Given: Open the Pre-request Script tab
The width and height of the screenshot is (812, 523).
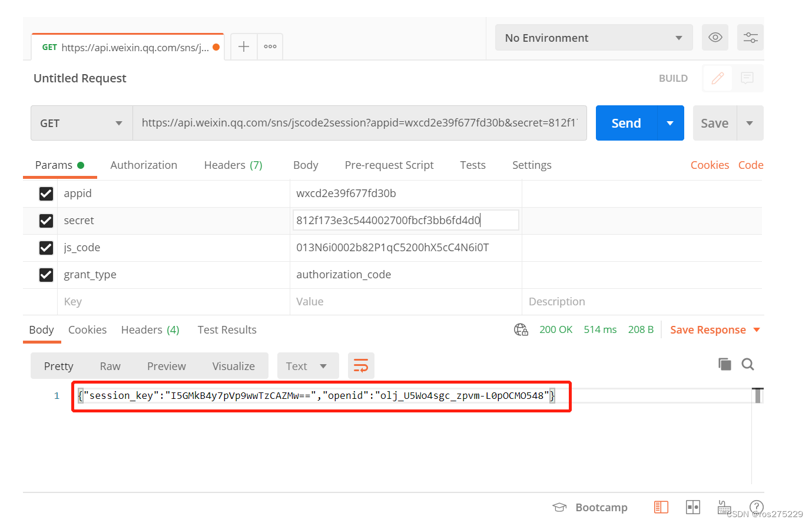Looking at the screenshot, I should coord(389,165).
